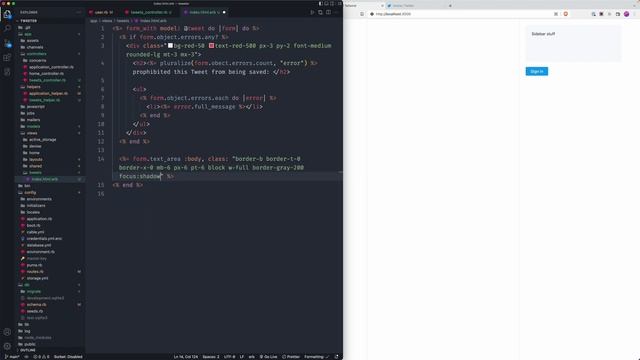Open routes.rb in the explorer
This screenshot has width=640, height=360.
tap(35, 272)
